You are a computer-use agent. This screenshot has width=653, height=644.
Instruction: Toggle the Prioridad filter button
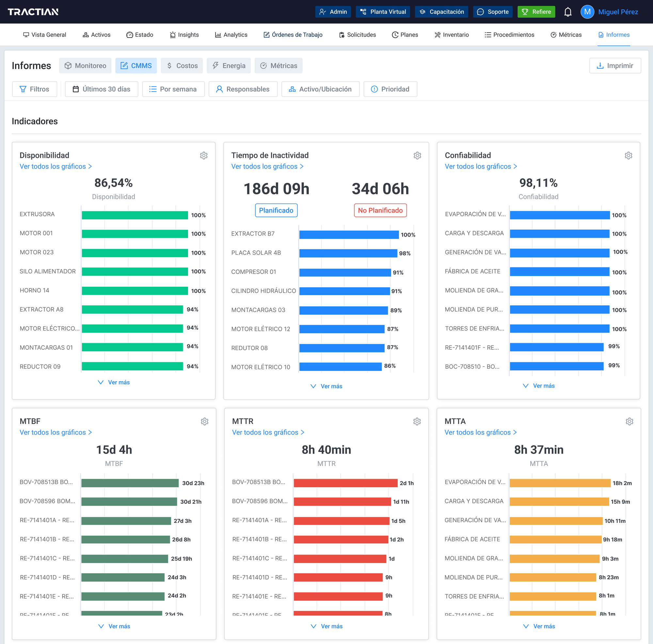click(390, 89)
